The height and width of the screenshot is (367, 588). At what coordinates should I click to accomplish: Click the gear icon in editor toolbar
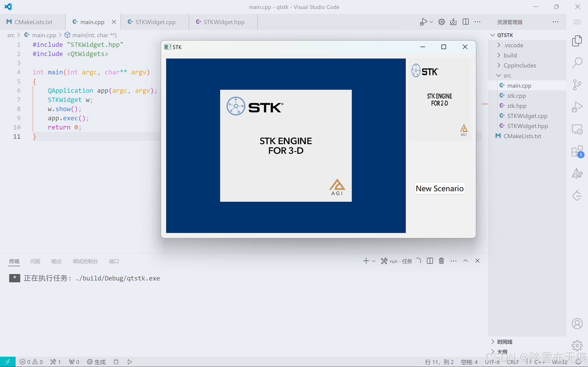(441, 22)
